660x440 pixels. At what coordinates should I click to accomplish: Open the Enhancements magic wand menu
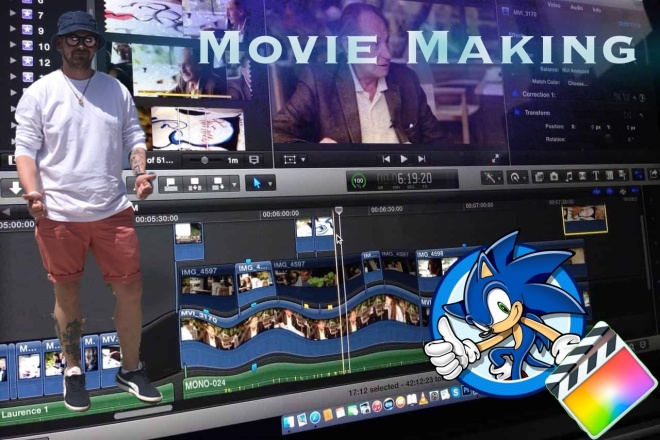[492, 178]
